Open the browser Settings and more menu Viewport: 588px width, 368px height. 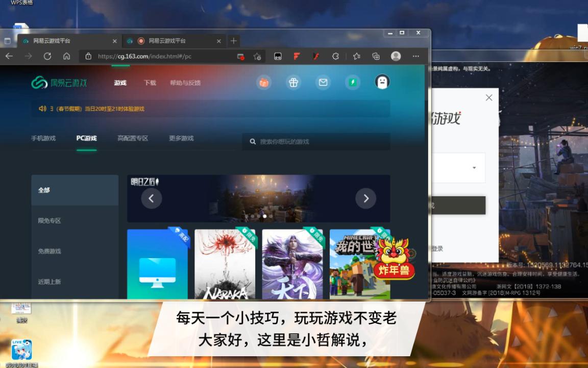tap(416, 56)
